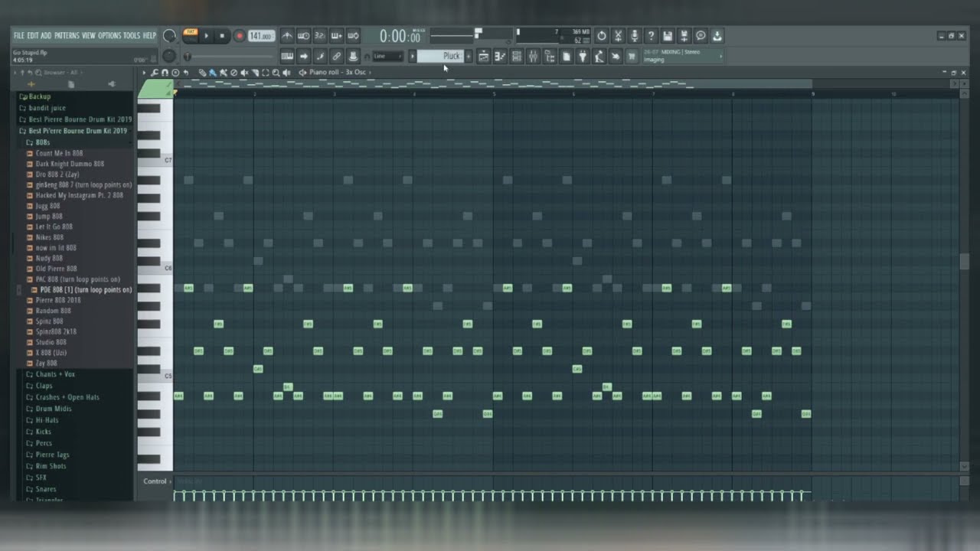Select the Delete tool in piano roll
Image resolution: width=980 pixels, height=551 pixels.
tap(234, 73)
